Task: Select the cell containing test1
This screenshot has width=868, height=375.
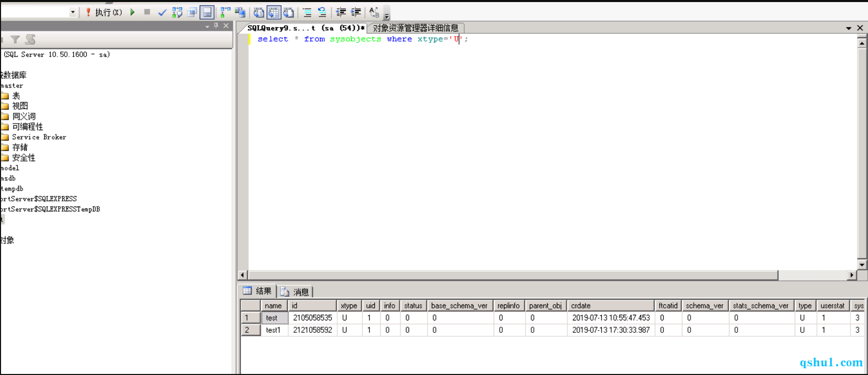Action: (x=274, y=330)
